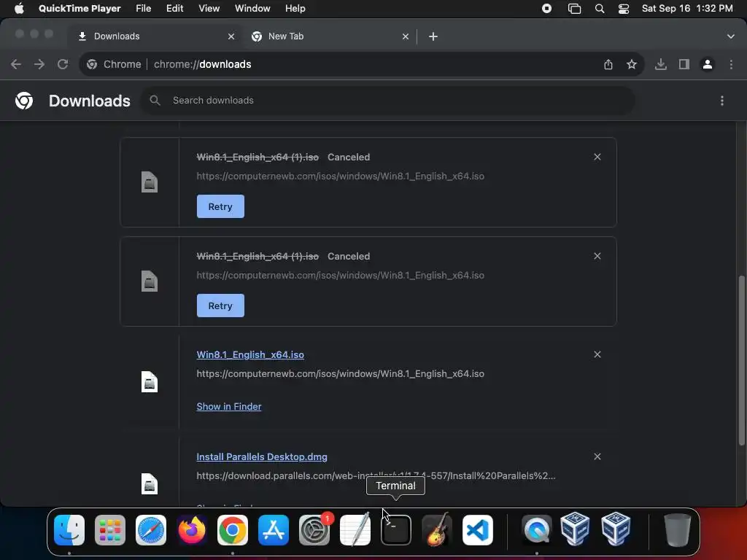The image size is (747, 560).
Task: Click the share page icon
Action: pos(608,64)
